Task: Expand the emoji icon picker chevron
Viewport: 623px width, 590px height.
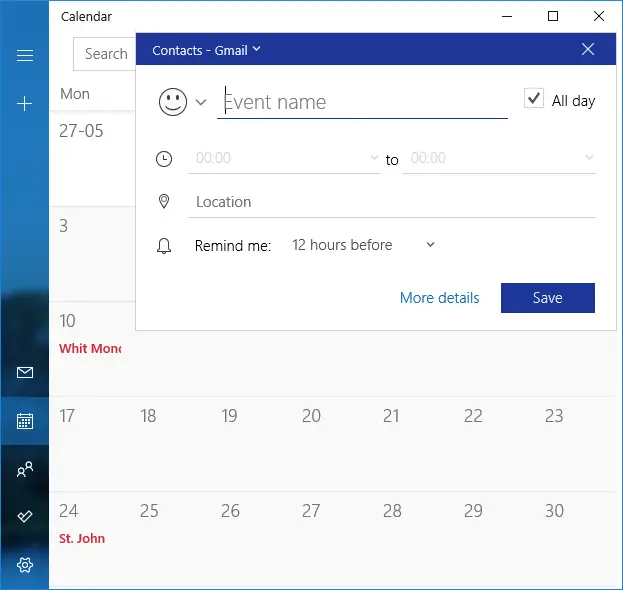Action: click(201, 102)
